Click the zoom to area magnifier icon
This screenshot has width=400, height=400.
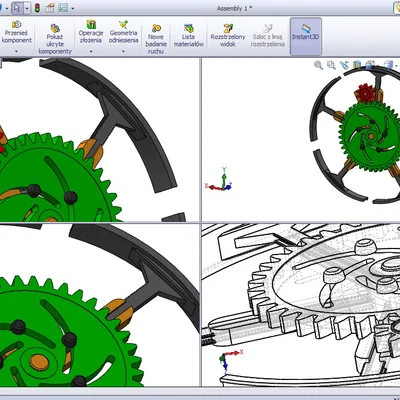[x=331, y=65]
